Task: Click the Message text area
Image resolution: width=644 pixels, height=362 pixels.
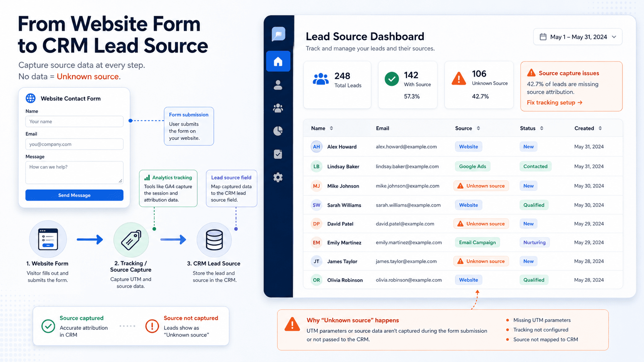Action: [x=74, y=172]
